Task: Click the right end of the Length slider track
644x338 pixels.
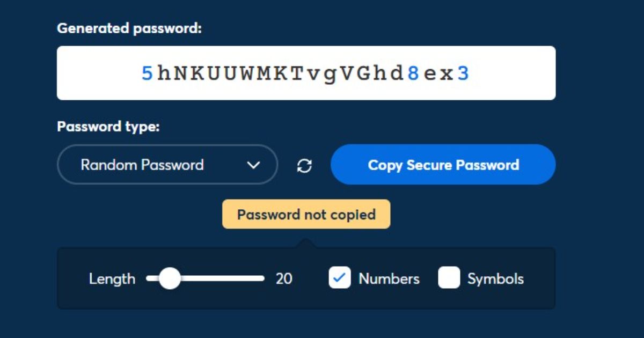Action: pyautogui.click(x=262, y=278)
